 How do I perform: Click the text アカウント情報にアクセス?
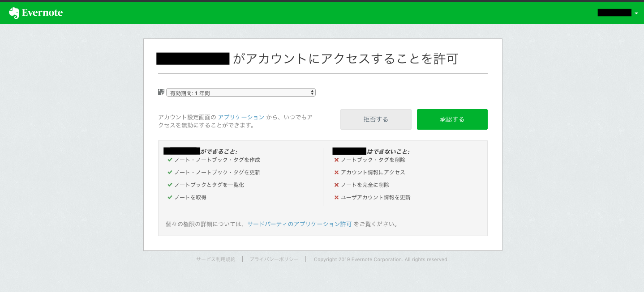click(x=373, y=172)
